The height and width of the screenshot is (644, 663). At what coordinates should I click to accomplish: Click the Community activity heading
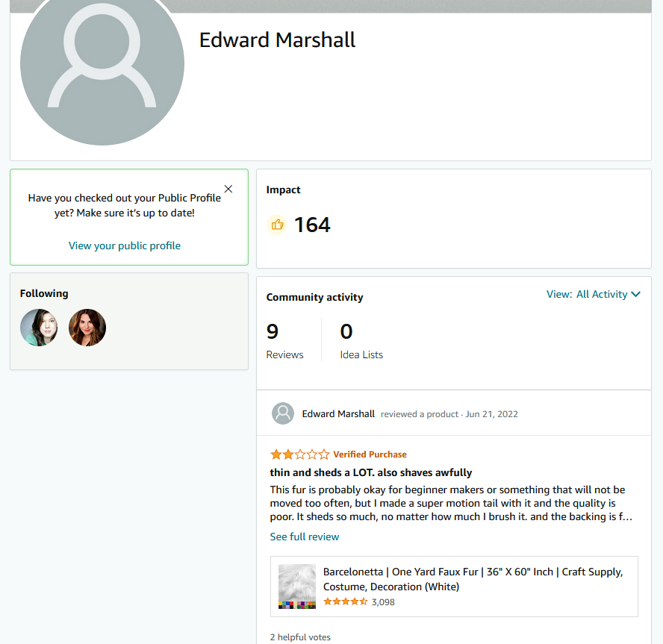tap(314, 297)
